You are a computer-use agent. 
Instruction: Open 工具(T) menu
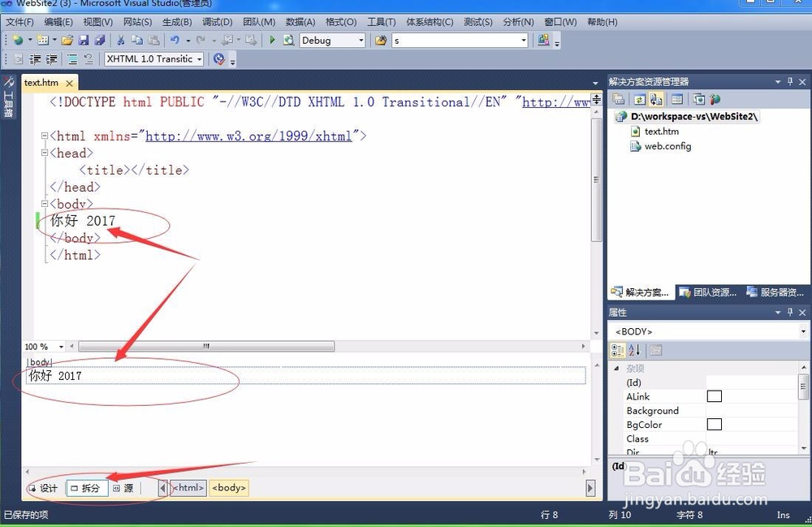[x=382, y=22]
